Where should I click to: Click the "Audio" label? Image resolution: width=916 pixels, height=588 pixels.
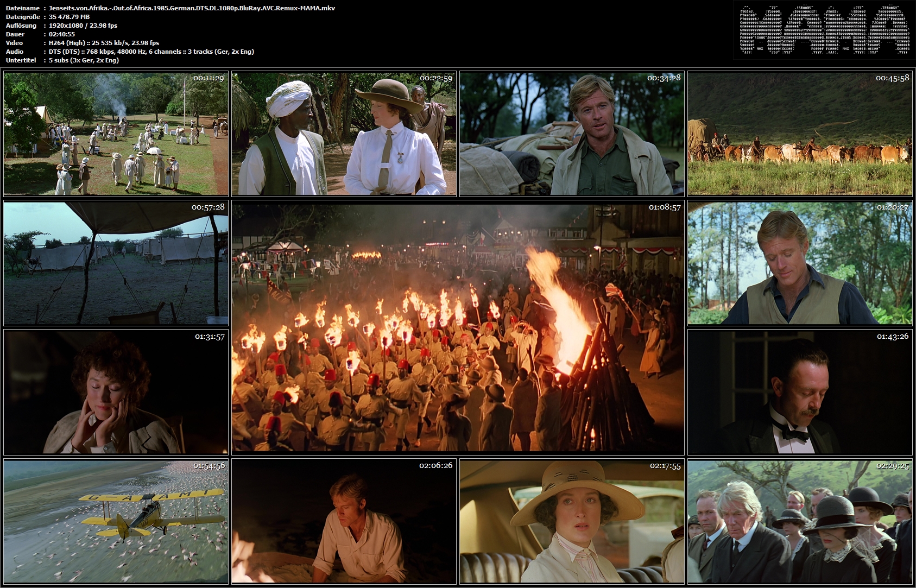[15, 52]
